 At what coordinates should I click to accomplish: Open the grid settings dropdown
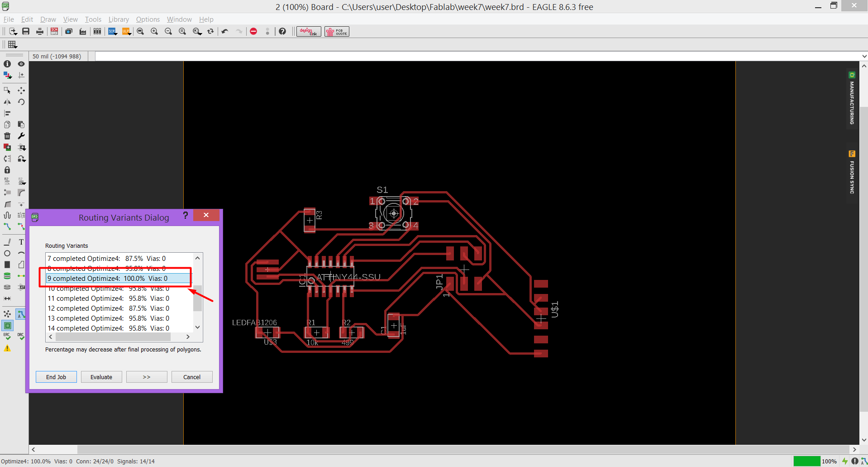(x=12, y=44)
